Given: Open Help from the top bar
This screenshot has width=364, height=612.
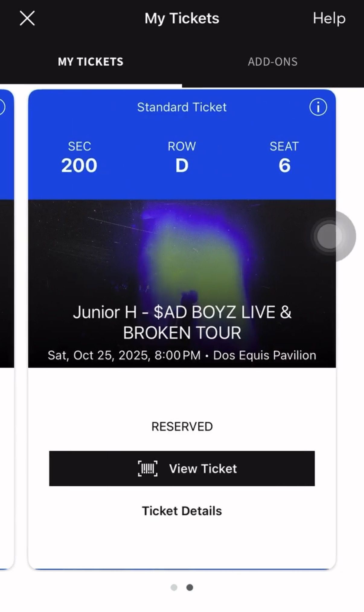Looking at the screenshot, I should click(x=329, y=18).
